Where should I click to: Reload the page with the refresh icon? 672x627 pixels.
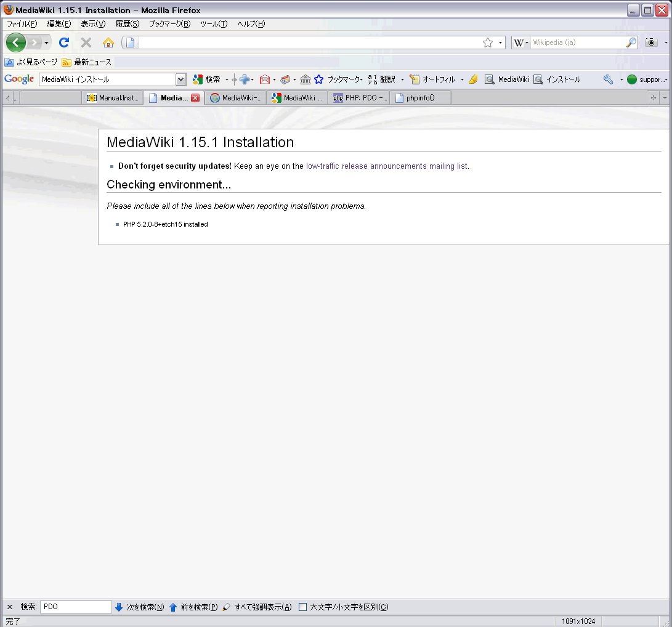point(64,42)
